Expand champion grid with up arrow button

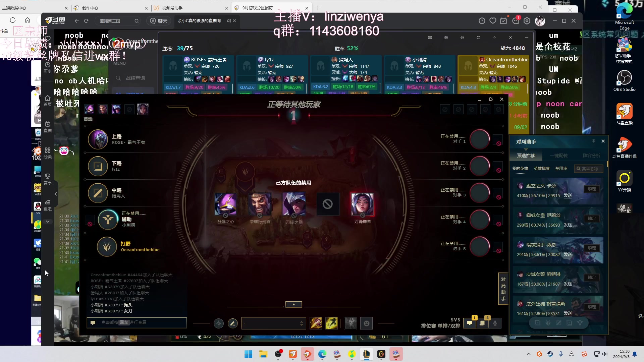click(294, 304)
